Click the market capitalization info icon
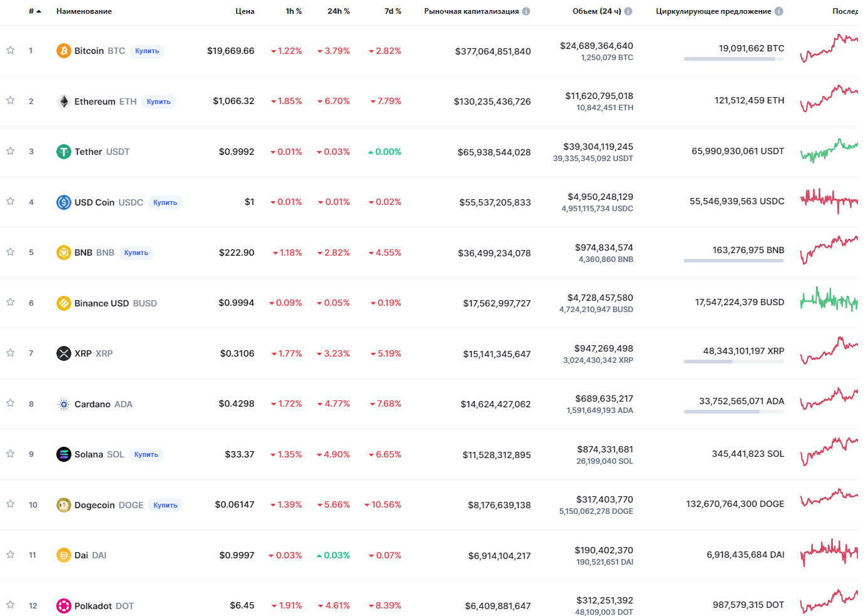Screen dimensions: 868x616 pyautogui.click(x=526, y=11)
